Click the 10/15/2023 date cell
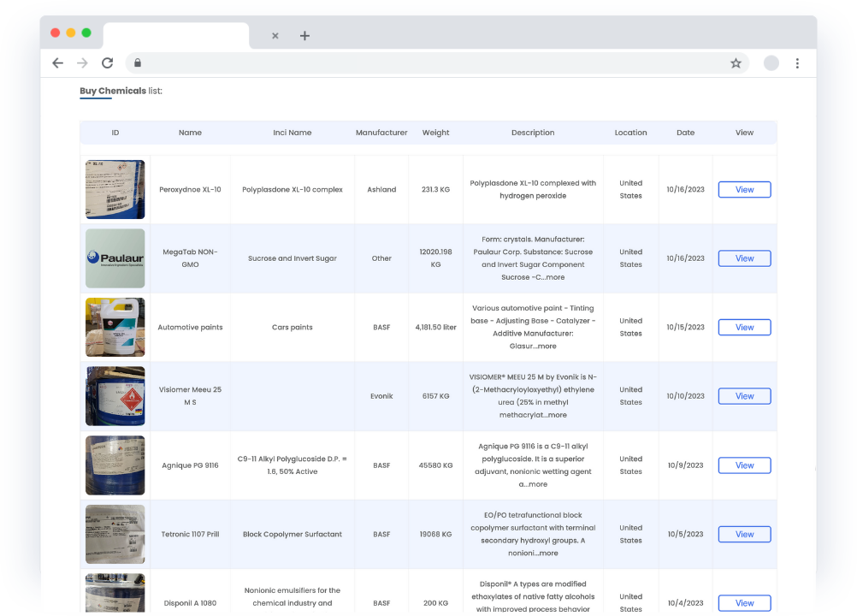This screenshot has width=857, height=616. click(x=685, y=328)
